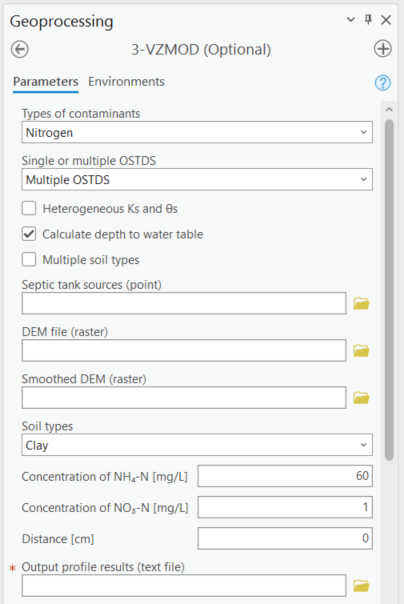
Task: Click the vertical scrollbar thumb
Action: pos(389,290)
